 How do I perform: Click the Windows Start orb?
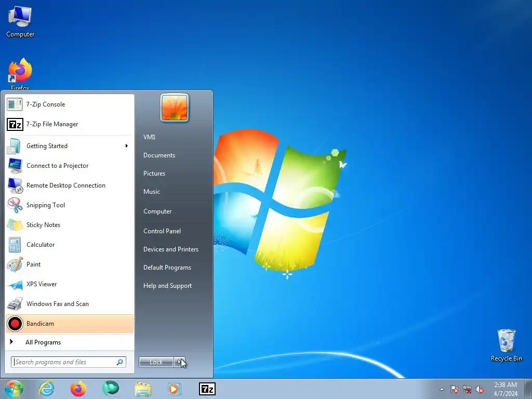coord(14,389)
